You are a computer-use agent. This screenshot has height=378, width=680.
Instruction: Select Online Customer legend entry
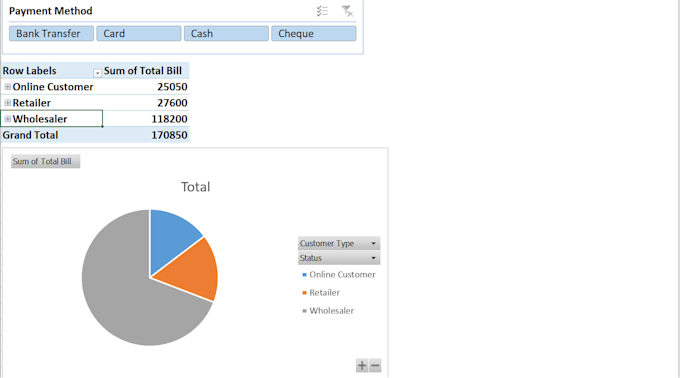(x=339, y=274)
